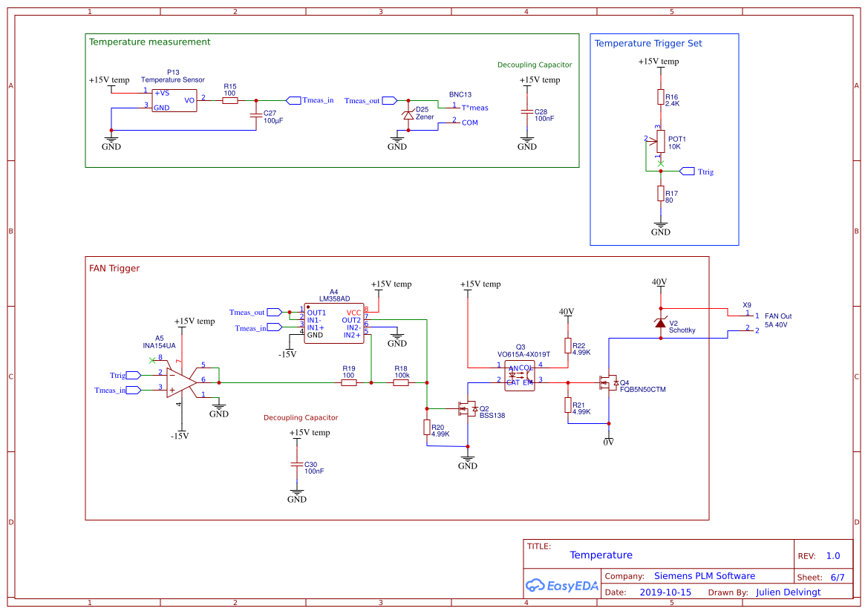Click resistor R21 4.99K symbol
868x614 pixels.
(568, 405)
